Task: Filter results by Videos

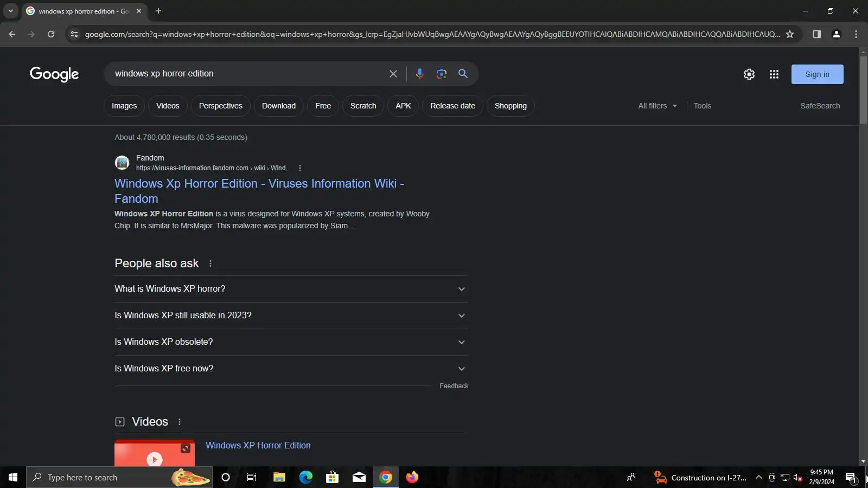Action: [168, 106]
